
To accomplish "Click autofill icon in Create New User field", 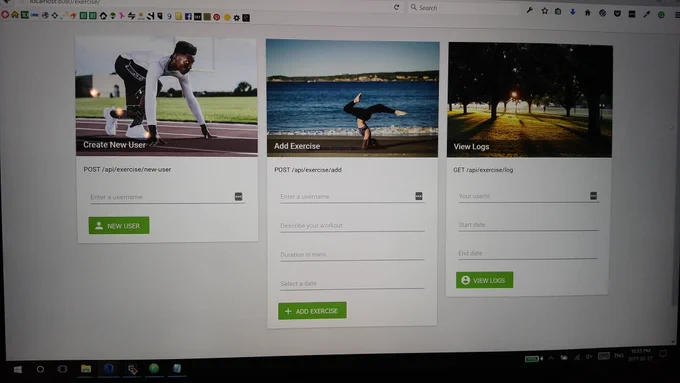I will [x=239, y=196].
